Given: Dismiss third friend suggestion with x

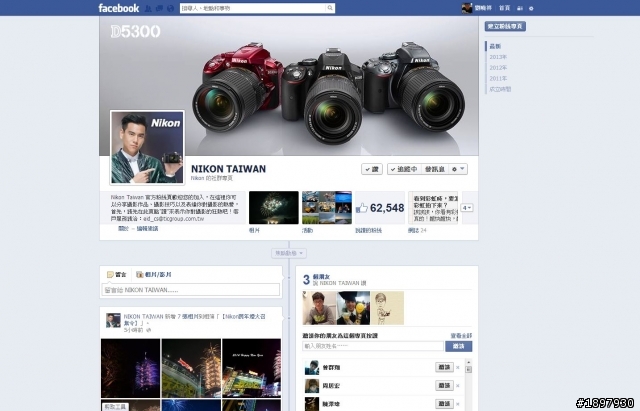Looking at the screenshot, I should [x=458, y=404].
